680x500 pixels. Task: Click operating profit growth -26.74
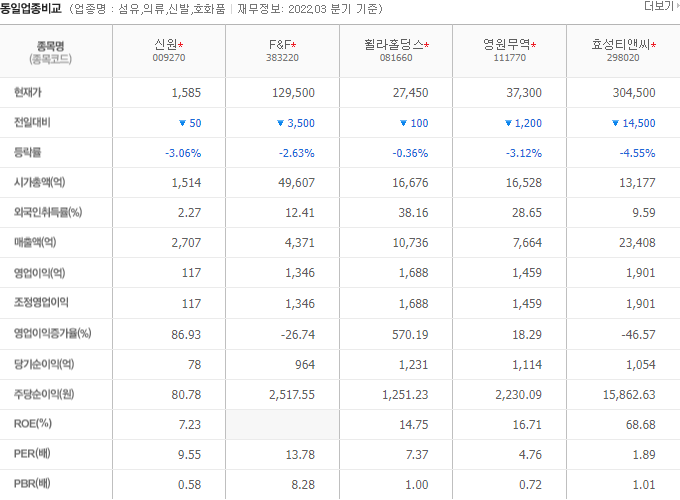298,335
